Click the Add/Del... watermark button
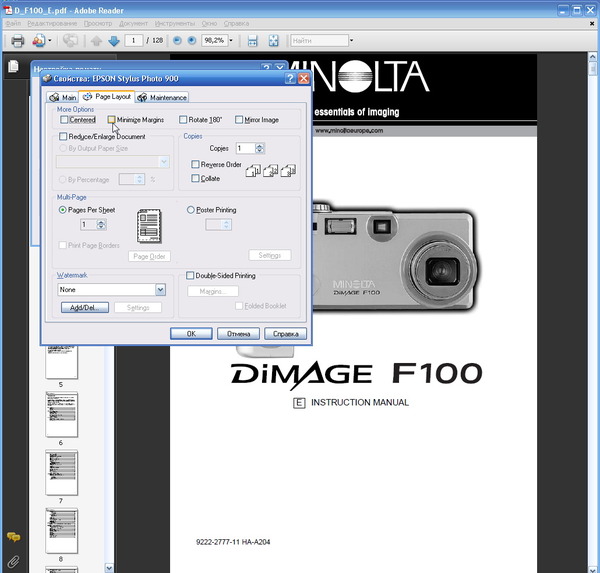600x573 pixels. [x=85, y=307]
